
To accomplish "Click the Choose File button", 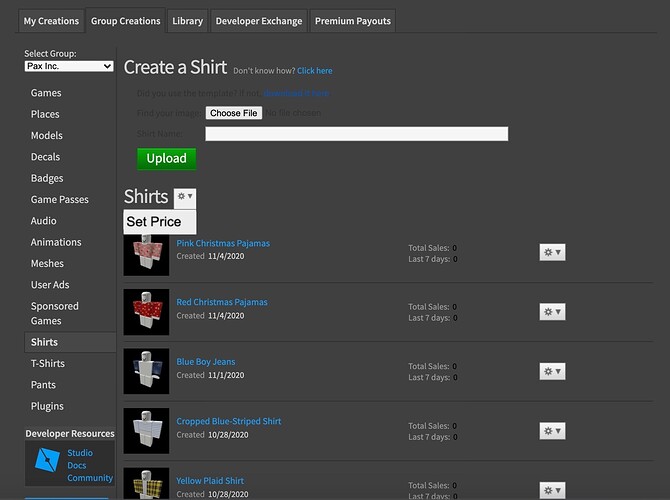I will [234, 113].
